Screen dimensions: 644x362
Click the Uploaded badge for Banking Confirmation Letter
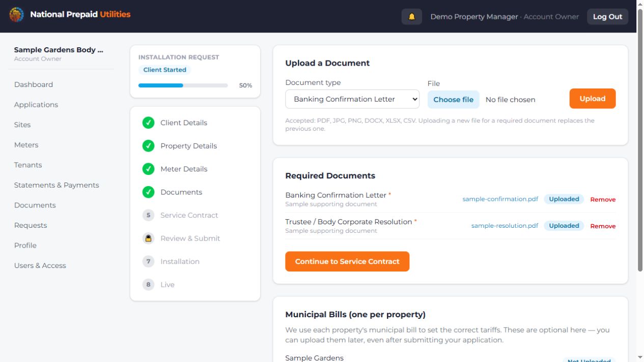tap(564, 199)
